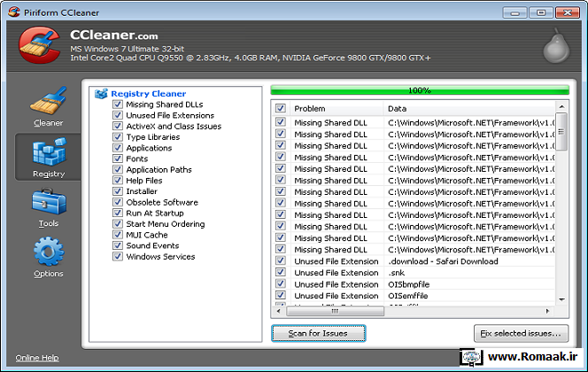Select the Registry blocks icon in sidebar

coord(49,151)
